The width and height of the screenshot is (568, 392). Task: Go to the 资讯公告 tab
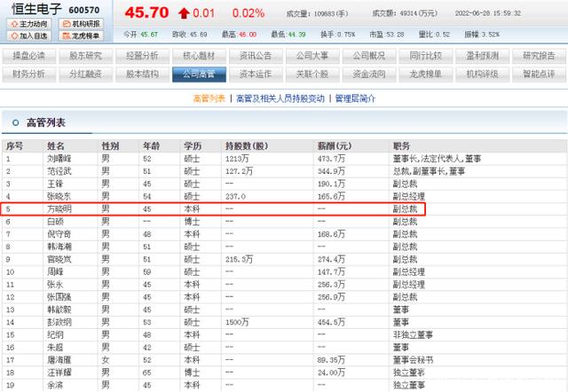click(256, 56)
